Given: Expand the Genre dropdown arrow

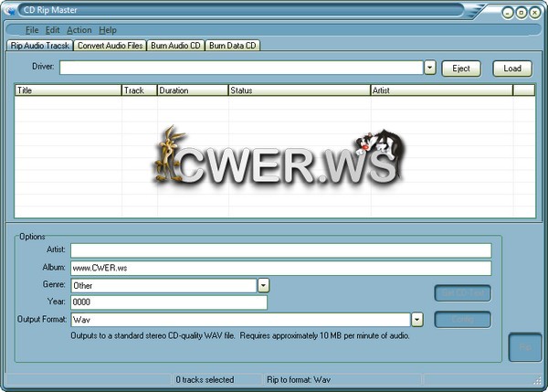Looking at the screenshot, I should [x=264, y=285].
